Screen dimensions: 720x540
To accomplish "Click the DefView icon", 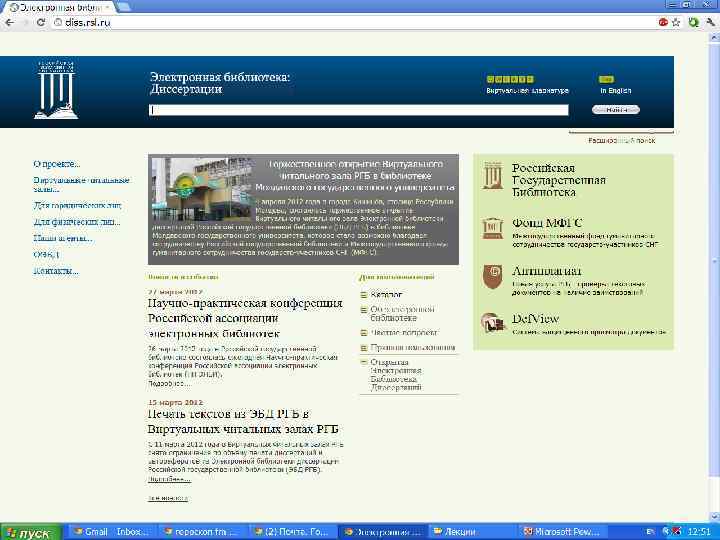I will click(x=492, y=323).
